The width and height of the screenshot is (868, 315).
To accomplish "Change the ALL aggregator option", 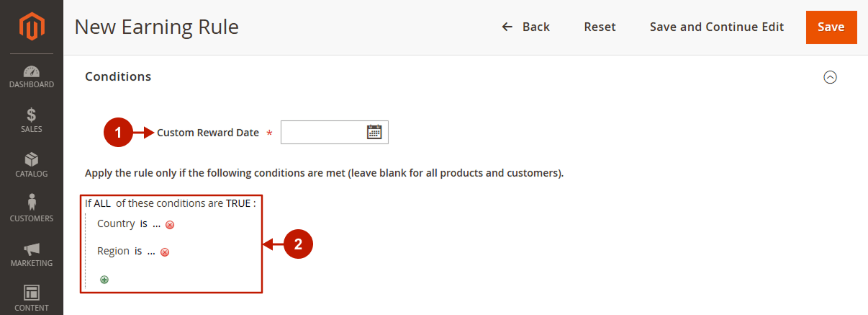I will 102,203.
